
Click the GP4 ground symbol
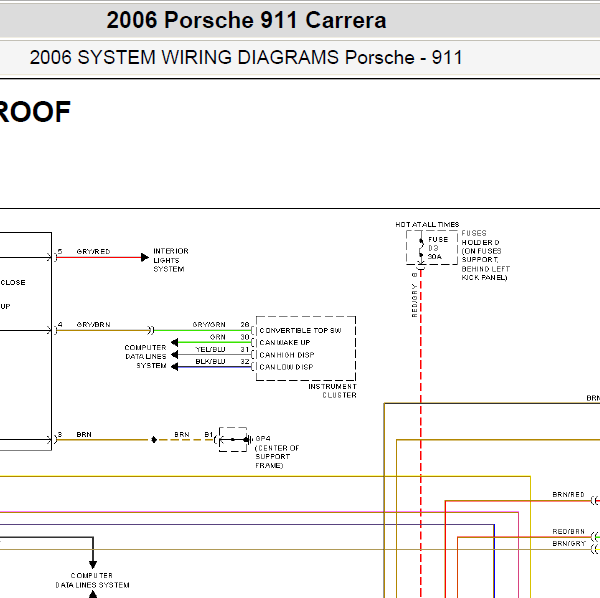248,439
